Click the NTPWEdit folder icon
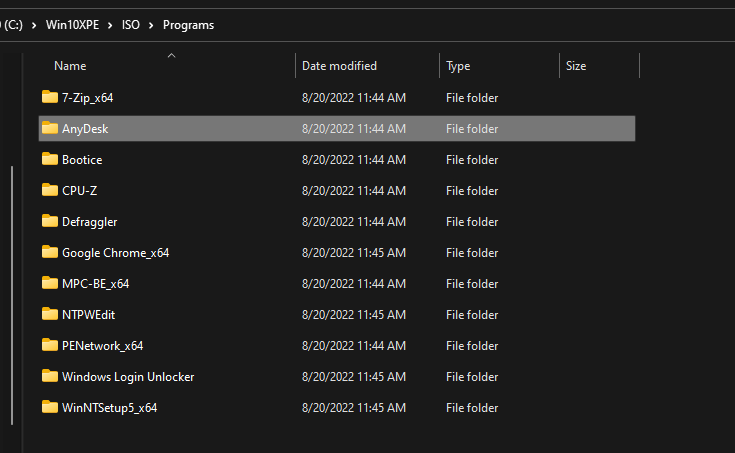Screen dimensions: 735x453 (x=50, y=314)
